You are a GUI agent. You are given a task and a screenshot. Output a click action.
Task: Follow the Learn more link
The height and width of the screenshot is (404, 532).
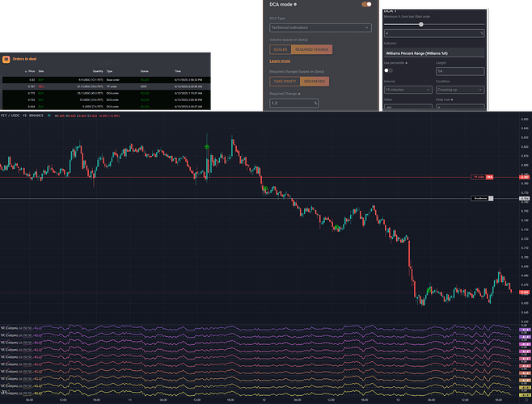tap(280, 61)
